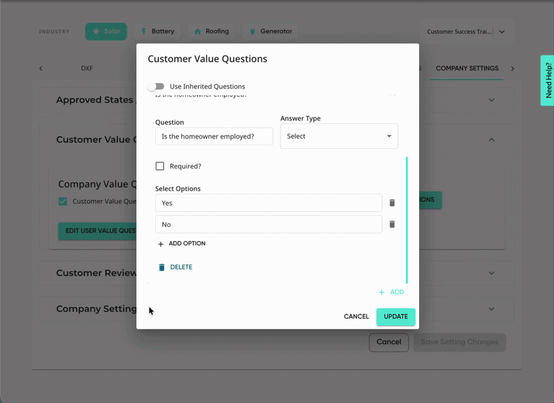
Task: Check the Required? checkbox
Action: click(160, 166)
